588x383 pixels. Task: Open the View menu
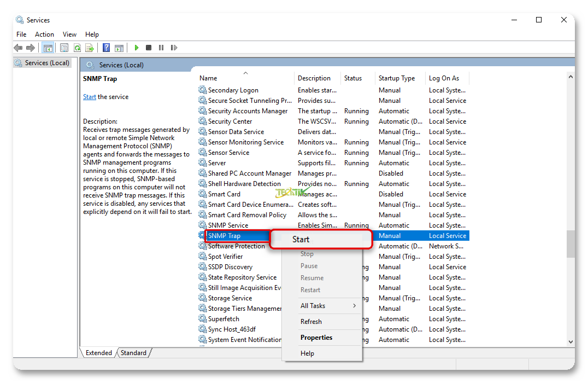coord(69,34)
